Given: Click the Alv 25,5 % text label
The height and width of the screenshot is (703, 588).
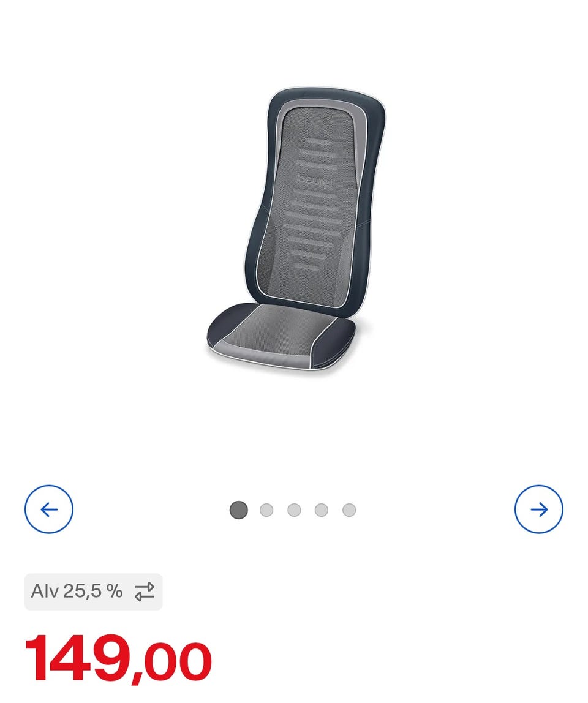Looking at the screenshot, I should (x=77, y=592).
